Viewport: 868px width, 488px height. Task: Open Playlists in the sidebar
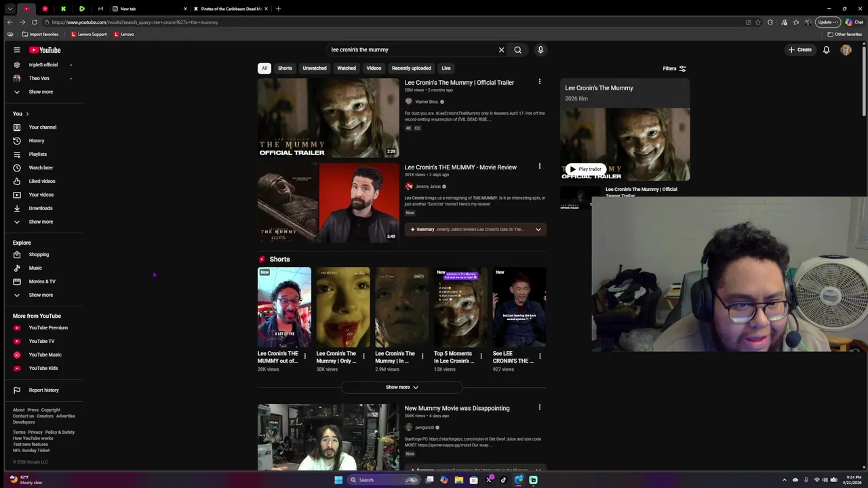(x=38, y=154)
